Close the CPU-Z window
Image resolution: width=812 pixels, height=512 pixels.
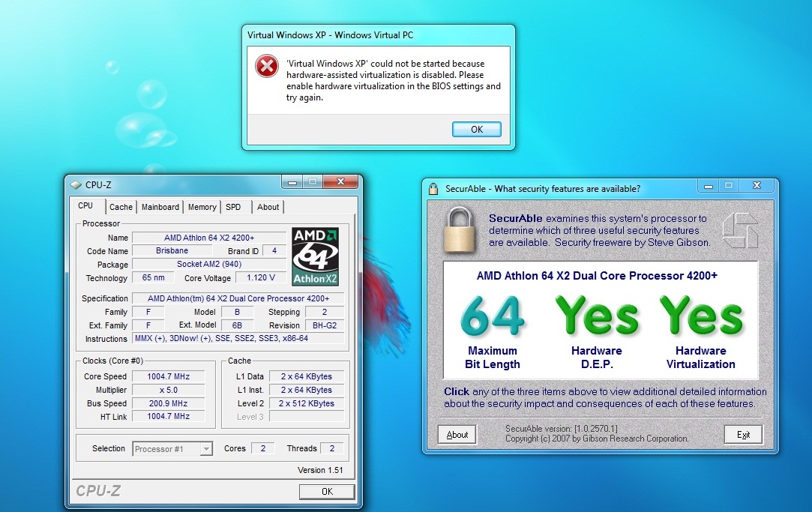(340, 181)
